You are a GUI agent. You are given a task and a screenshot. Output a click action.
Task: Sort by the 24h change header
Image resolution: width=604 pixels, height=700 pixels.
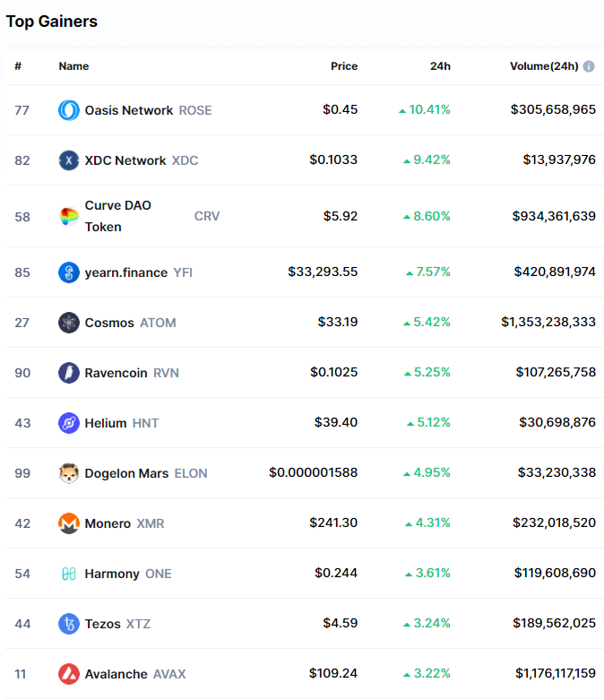pos(440,66)
